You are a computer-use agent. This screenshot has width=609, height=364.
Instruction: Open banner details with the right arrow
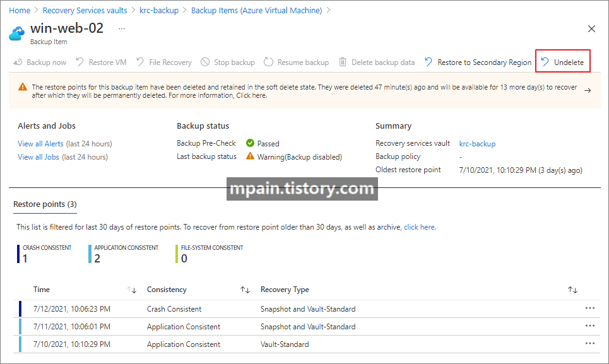588,90
